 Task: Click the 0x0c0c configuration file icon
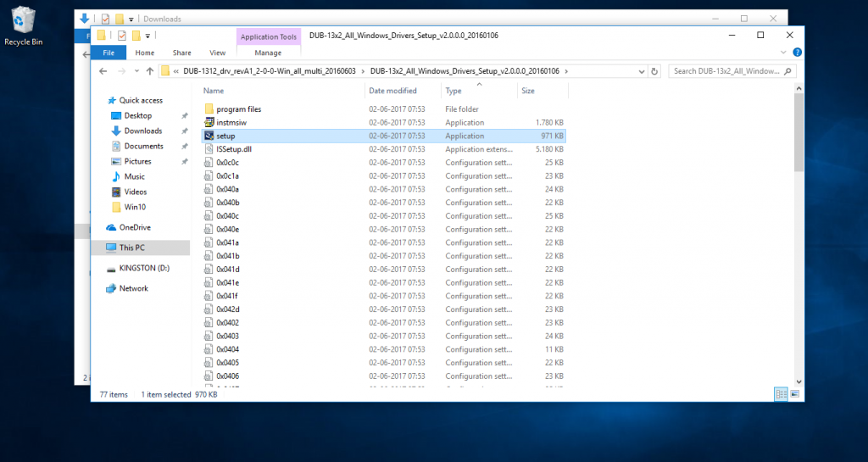pos(209,162)
